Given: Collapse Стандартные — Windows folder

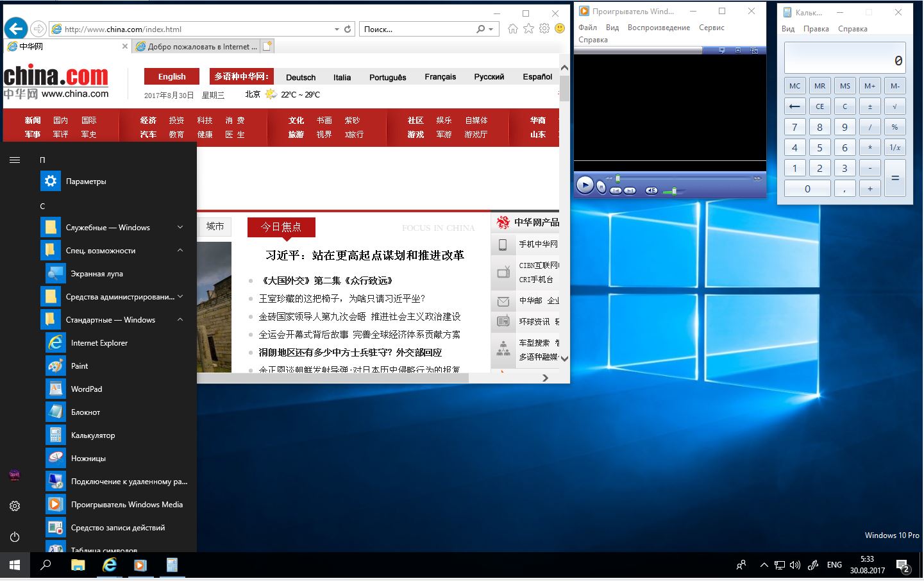Looking at the screenshot, I should tap(180, 320).
